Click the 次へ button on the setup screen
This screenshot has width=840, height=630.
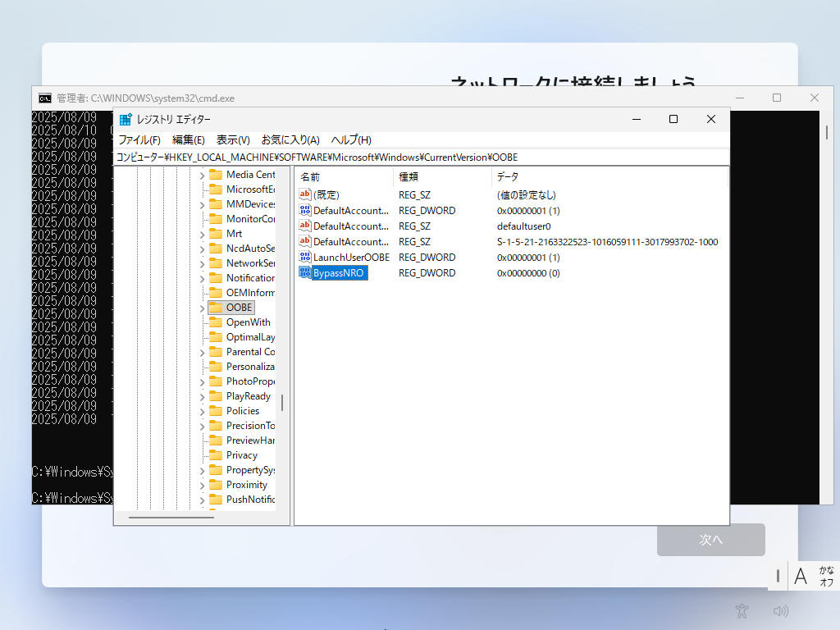coord(711,540)
